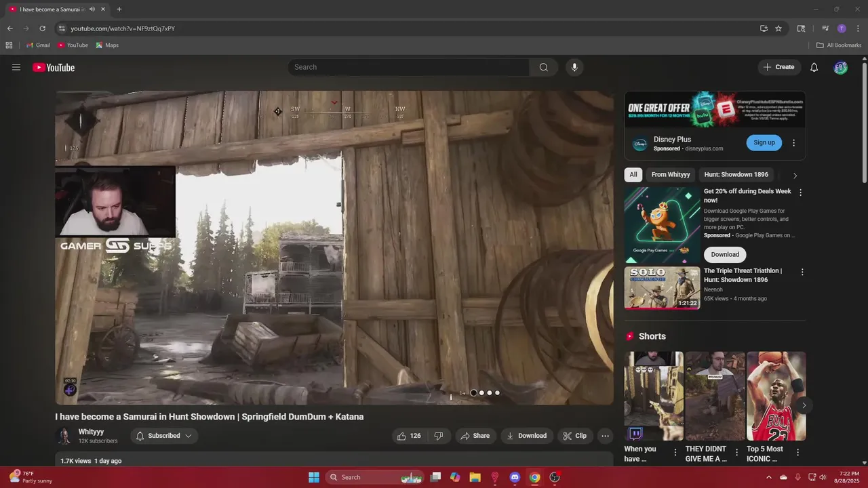Reload the current page
The image size is (868, 488).
pos(42,28)
